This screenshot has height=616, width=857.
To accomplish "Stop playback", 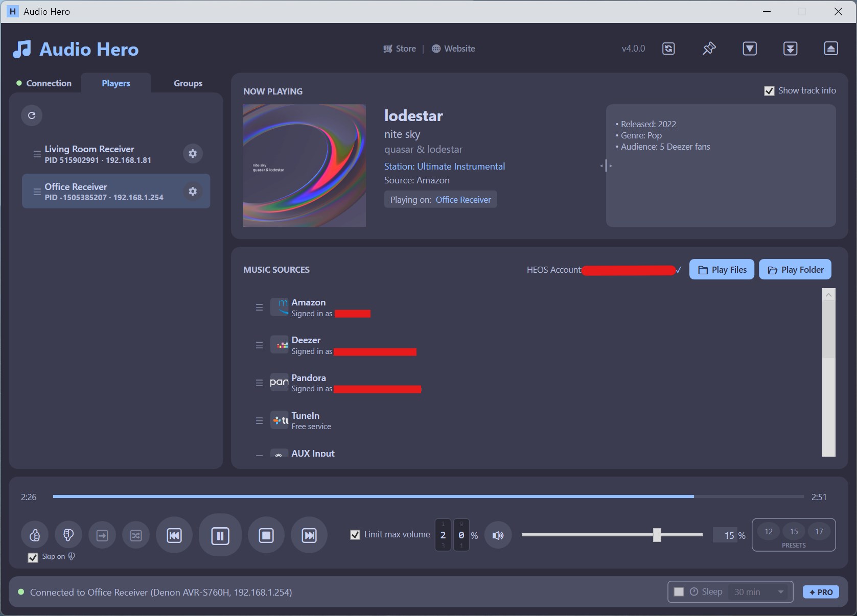I will pyautogui.click(x=266, y=535).
